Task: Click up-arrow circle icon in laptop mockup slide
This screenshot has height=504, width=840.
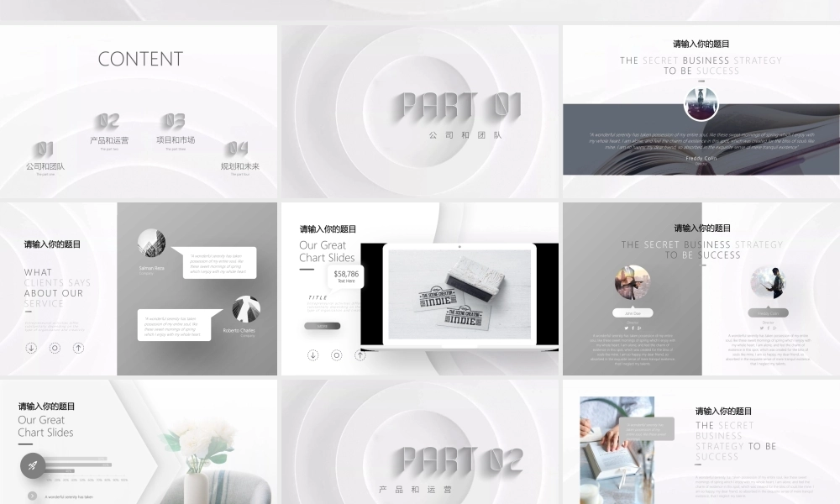Action: pos(360,355)
